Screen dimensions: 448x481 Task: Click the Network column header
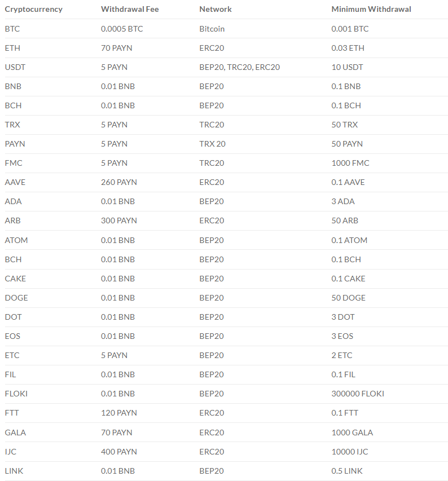(216, 9)
